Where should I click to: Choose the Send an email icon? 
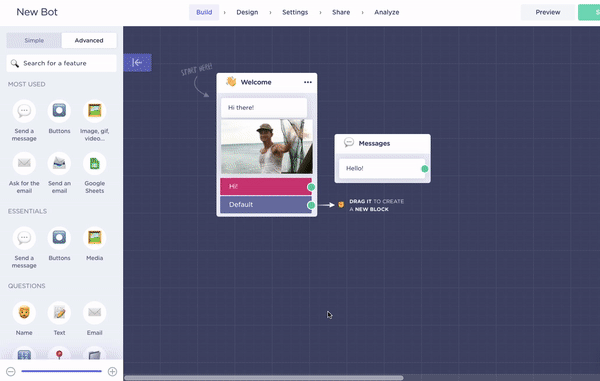coord(59,164)
